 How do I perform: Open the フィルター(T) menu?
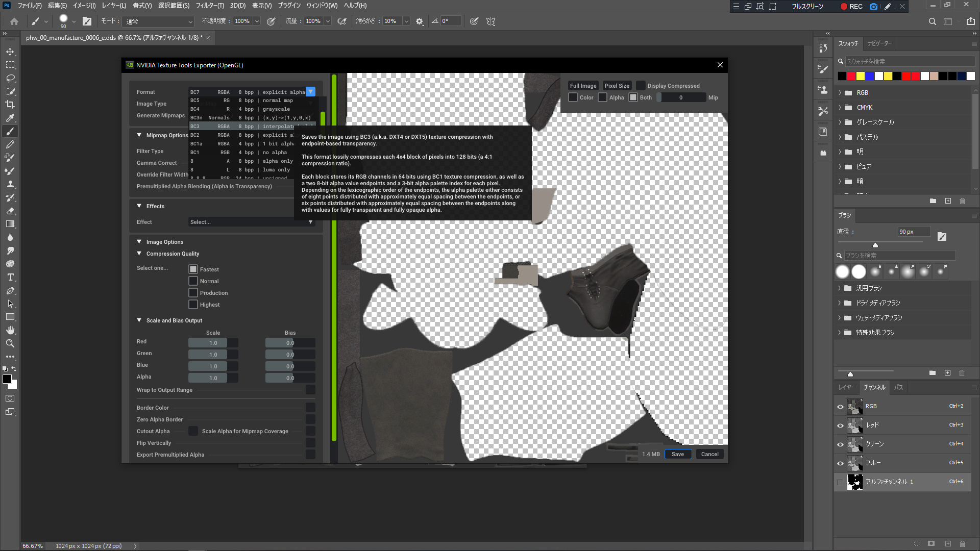tap(210, 6)
